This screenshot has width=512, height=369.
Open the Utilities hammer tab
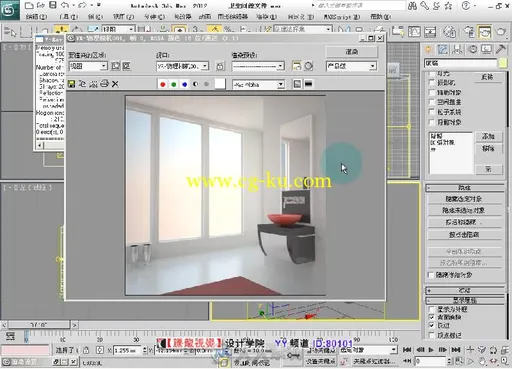(500, 50)
